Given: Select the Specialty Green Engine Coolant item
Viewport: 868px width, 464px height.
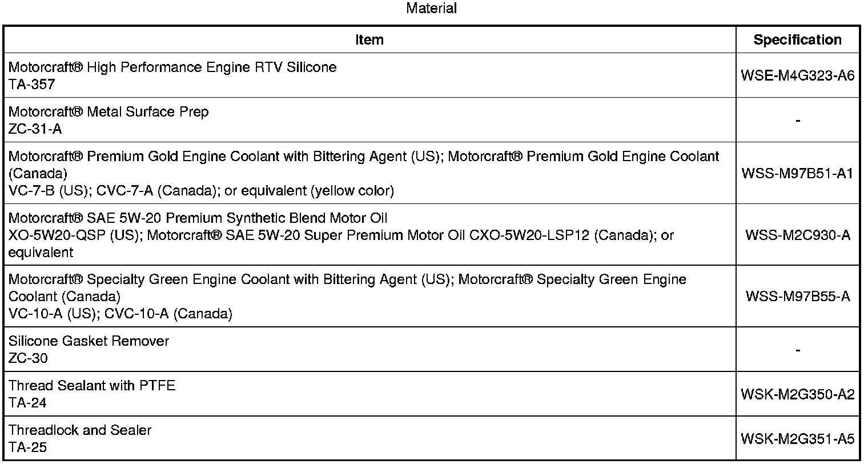Looking at the screenshot, I should [x=347, y=280].
